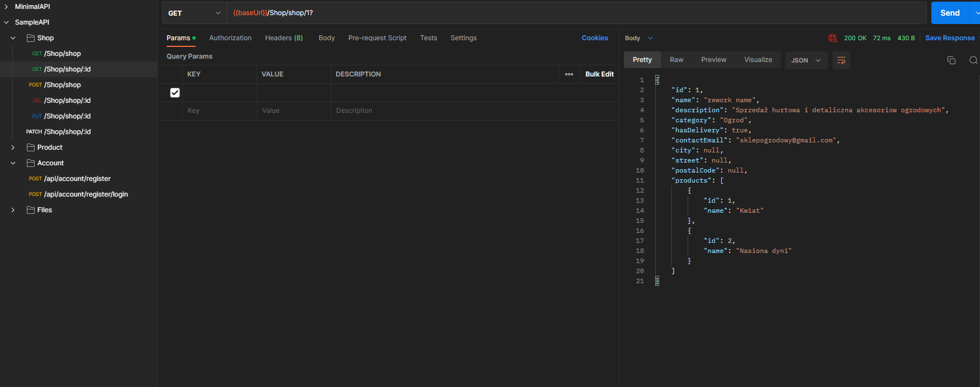Open the response Body dropdown
Screen dimensions: 980x387
pos(638,38)
